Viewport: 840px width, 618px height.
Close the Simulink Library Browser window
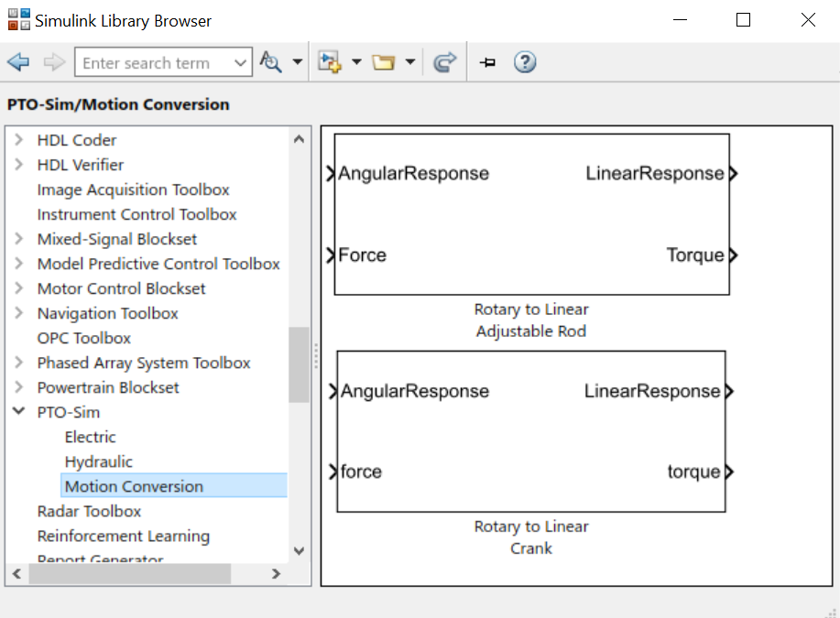808,20
